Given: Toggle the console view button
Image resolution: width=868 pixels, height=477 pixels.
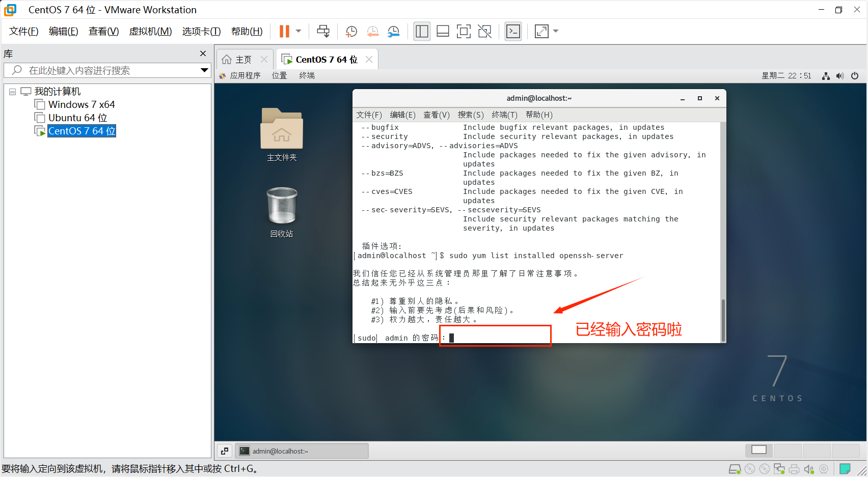Looking at the screenshot, I should [x=513, y=32].
